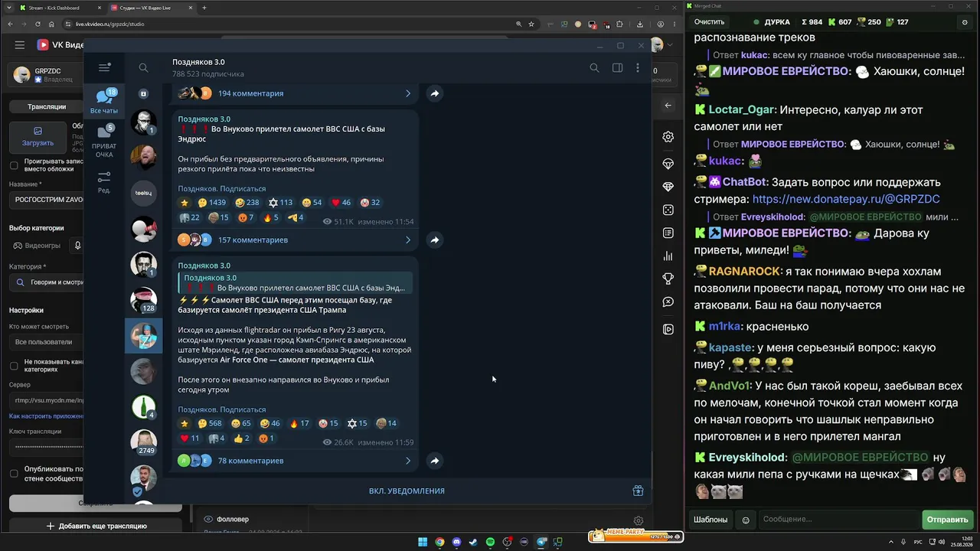The width and height of the screenshot is (980, 551).
Task: Click the search icon above Telegram chat list
Action: [x=143, y=67]
